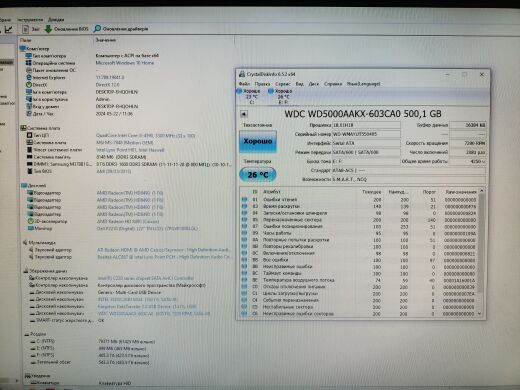Click the WDC WD5000AAKX-603CA0 500,1 GB title
The width and height of the screenshot is (520, 390).
pos(363,114)
